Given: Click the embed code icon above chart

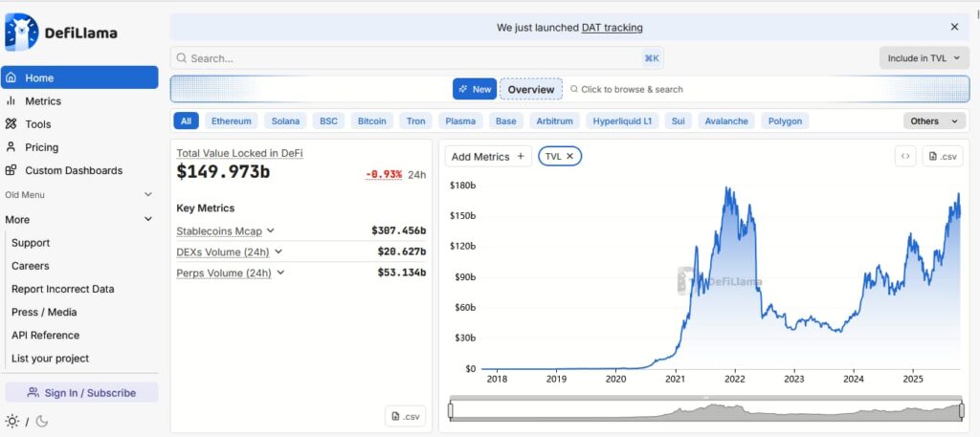Looking at the screenshot, I should pos(905,156).
